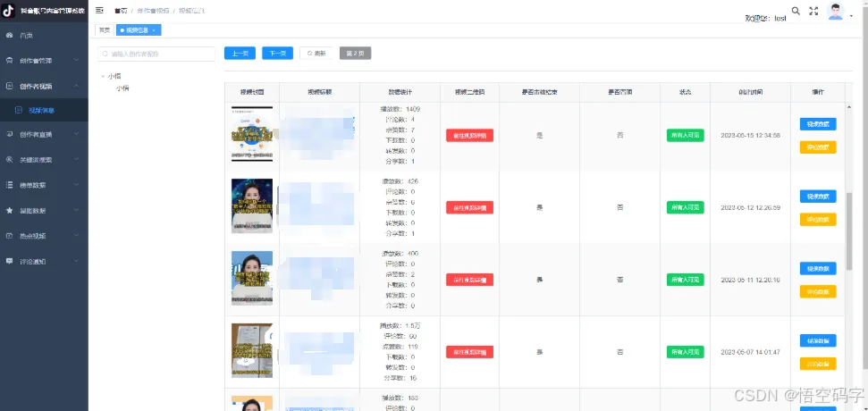Click the gray 第 2 页 button
The image size is (868, 411).
(x=356, y=53)
